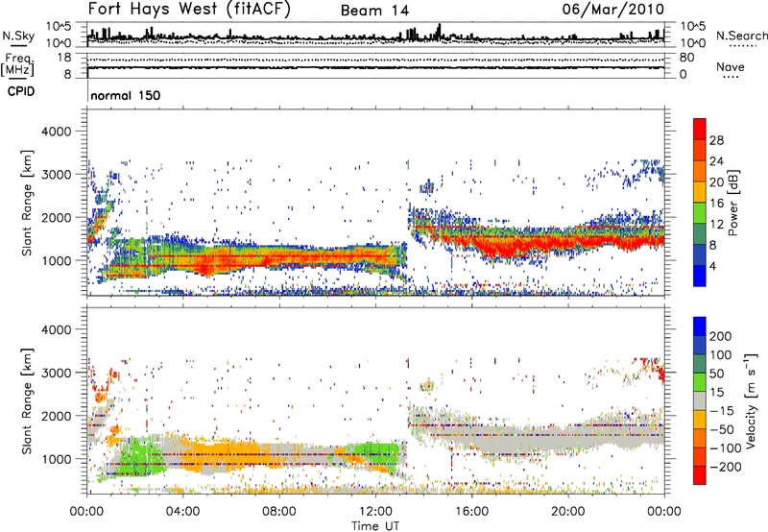Click the "100" Velocity colorbar label
The image size is (768, 532).
point(721,354)
